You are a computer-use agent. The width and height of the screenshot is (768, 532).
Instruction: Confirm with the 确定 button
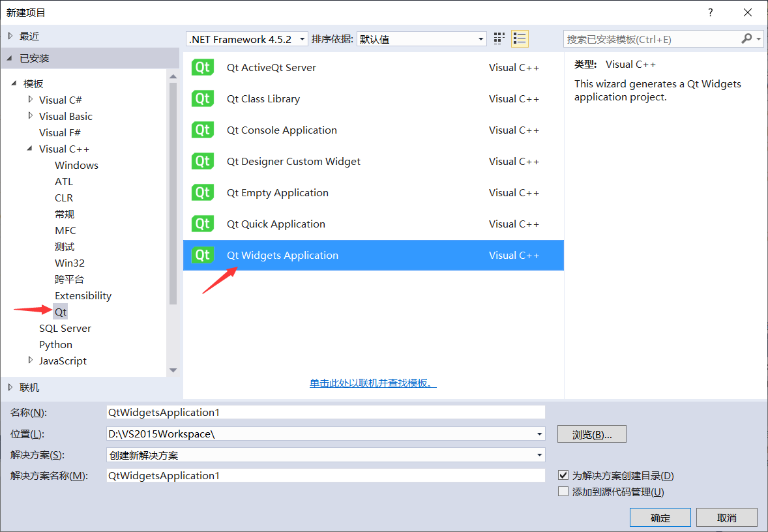[660, 517]
